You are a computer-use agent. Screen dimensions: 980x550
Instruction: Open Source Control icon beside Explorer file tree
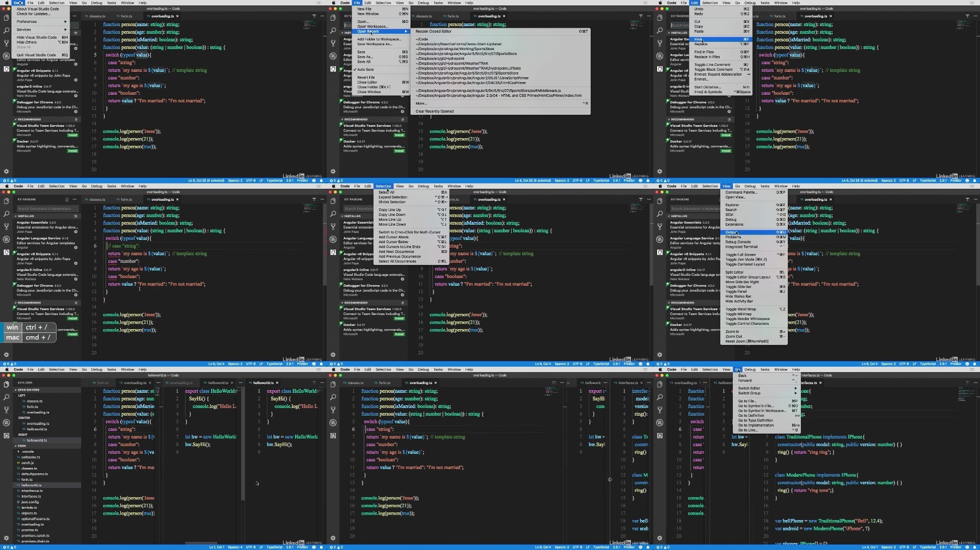pyautogui.click(x=7, y=410)
